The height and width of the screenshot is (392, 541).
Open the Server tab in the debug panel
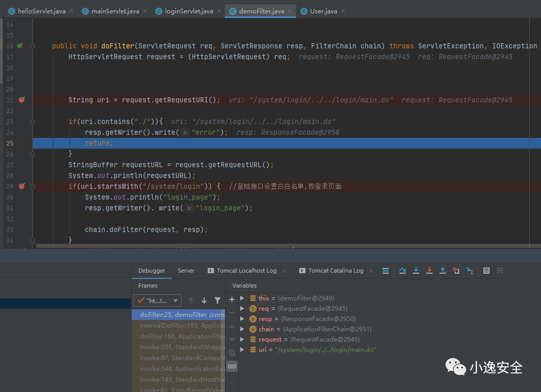pyautogui.click(x=186, y=271)
